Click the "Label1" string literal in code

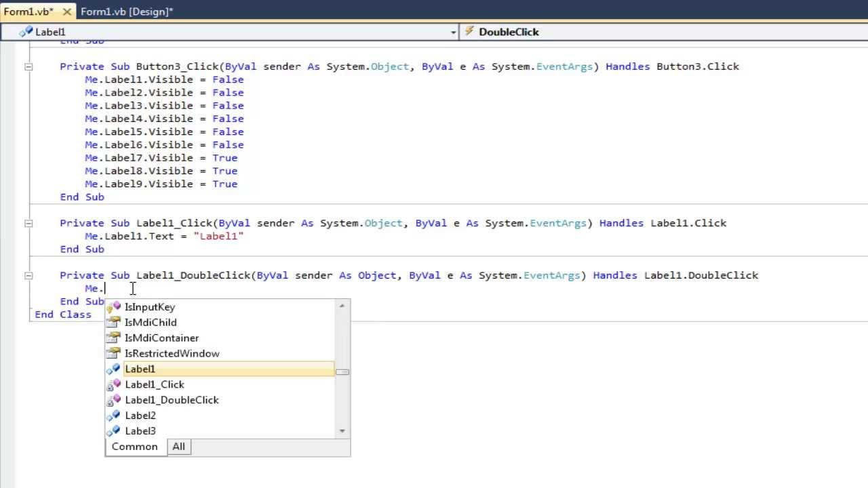pyautogui.click(x=218, y=236)
